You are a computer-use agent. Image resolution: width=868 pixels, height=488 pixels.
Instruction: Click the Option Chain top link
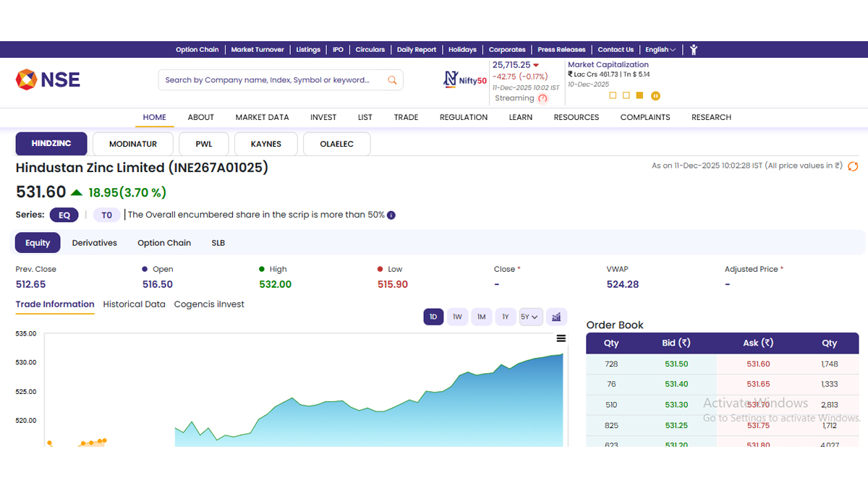point(197,50)
